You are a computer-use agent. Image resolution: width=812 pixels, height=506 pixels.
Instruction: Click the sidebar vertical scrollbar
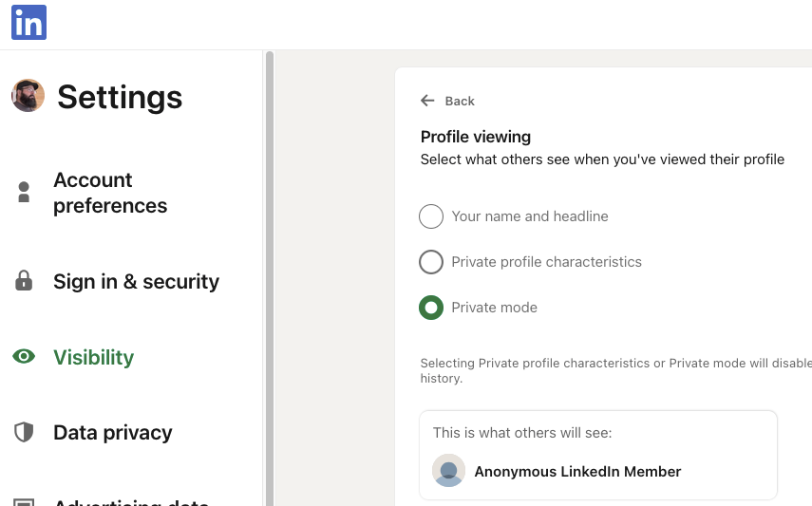coord(270,285)
